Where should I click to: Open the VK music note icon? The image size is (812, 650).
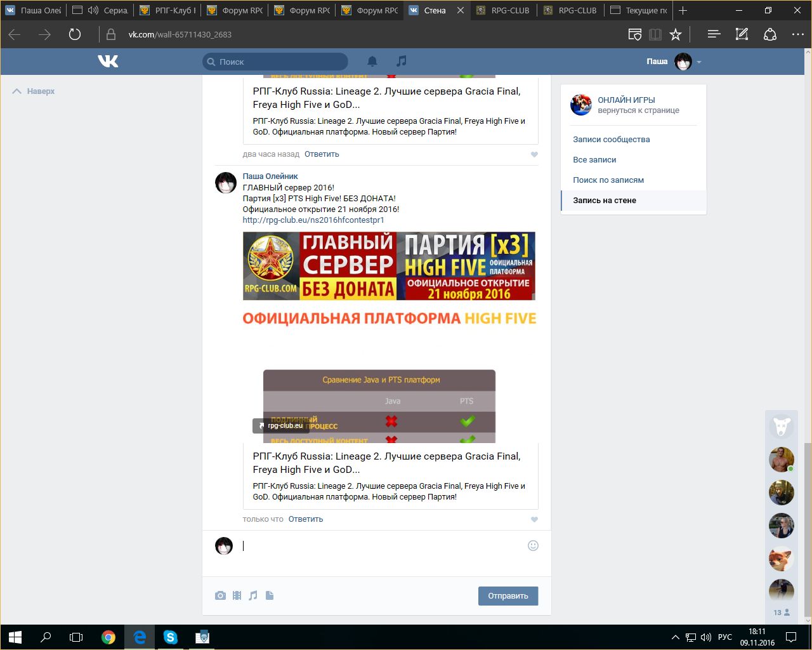[x=401, y=61]
